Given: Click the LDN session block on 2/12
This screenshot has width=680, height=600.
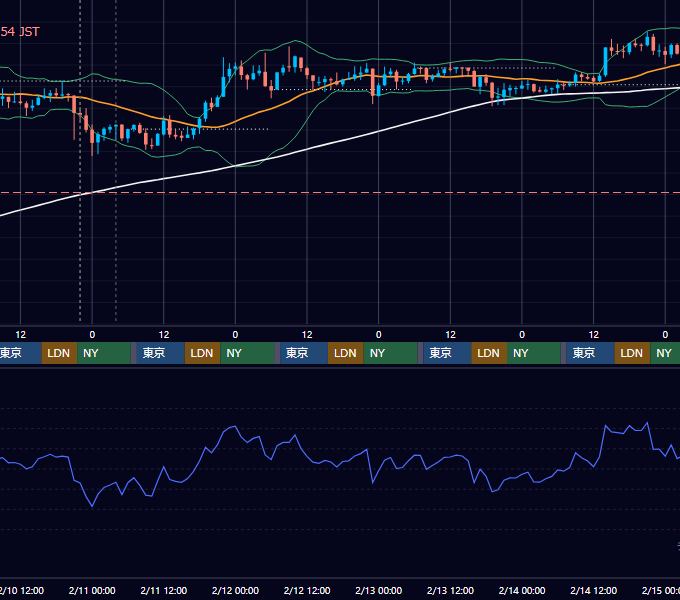Looking at the screenshot, I should tap(346, 353).
